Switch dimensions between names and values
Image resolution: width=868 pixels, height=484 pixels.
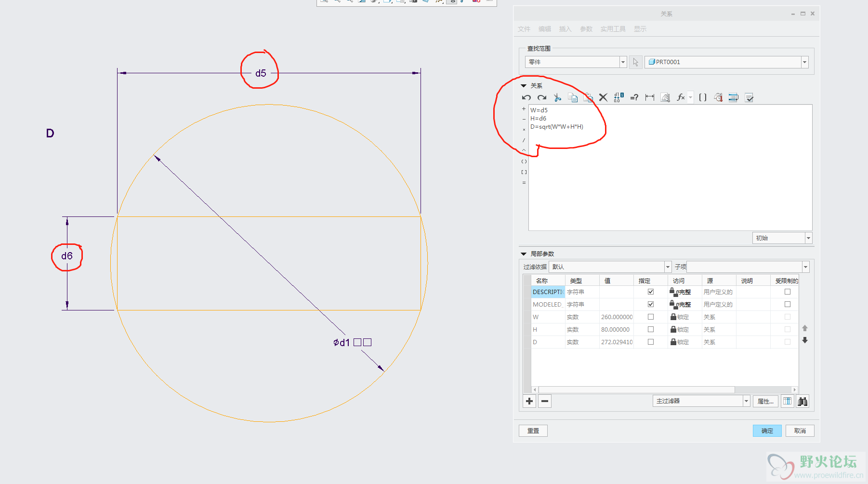coord(618,97)
